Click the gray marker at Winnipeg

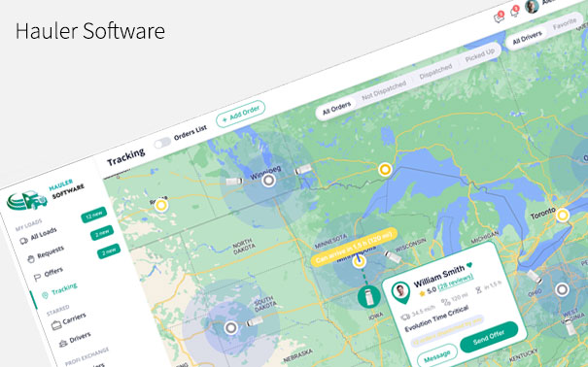pos(268,181)
